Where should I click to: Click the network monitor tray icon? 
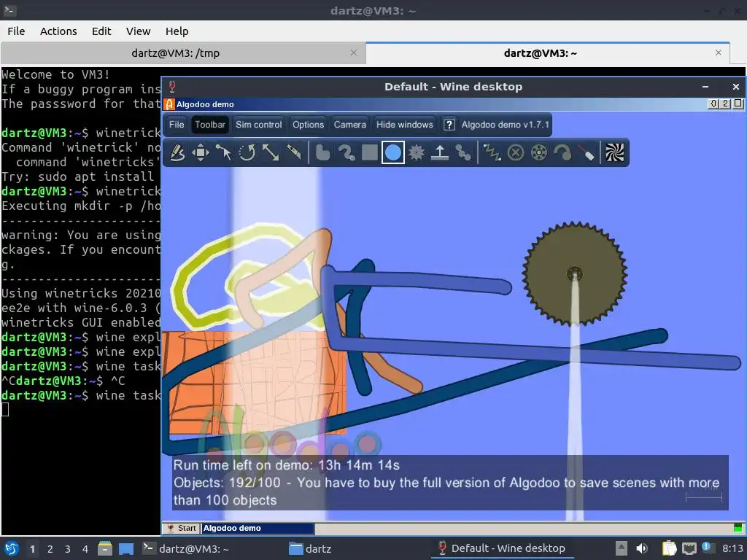point(689,548)
